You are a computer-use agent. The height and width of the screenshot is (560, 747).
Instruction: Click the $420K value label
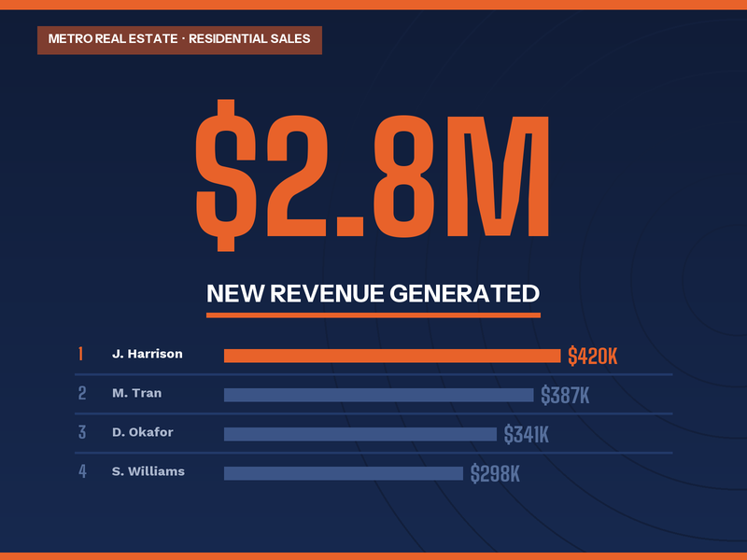click(x=593, y=356)
